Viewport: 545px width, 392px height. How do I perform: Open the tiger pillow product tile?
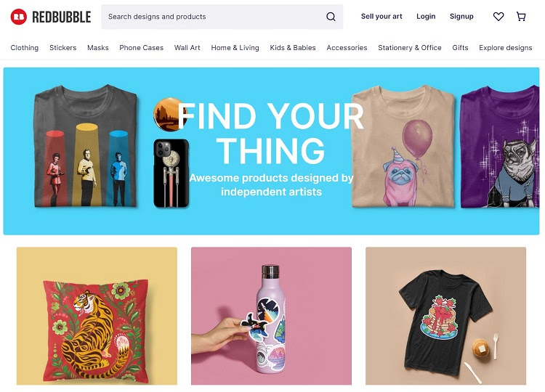[x=97, y=316]
